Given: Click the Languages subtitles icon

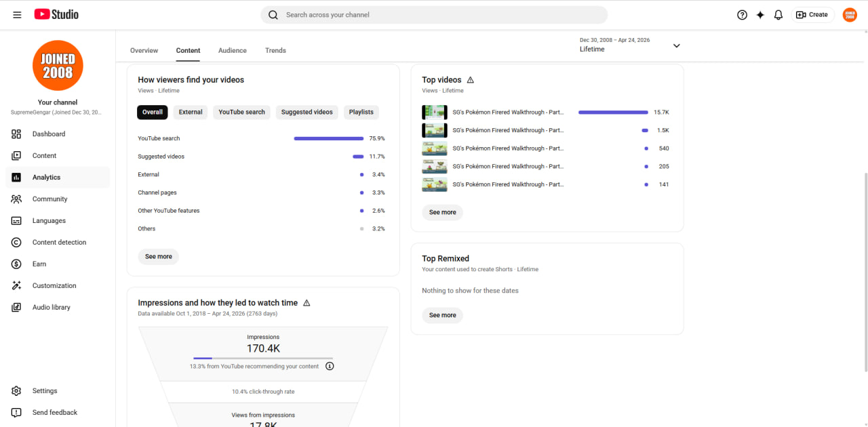Looking at the screenshot, I should click(17, 221).
